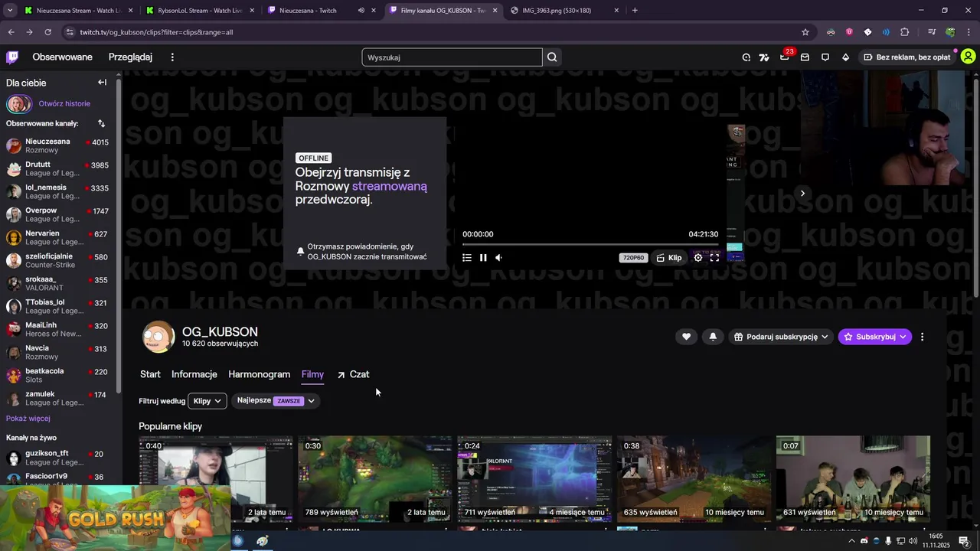Open the 7TV extension icon in Twitch header
Image resolution: width=980 pixels, height=551 pixels.
(764, 57)
